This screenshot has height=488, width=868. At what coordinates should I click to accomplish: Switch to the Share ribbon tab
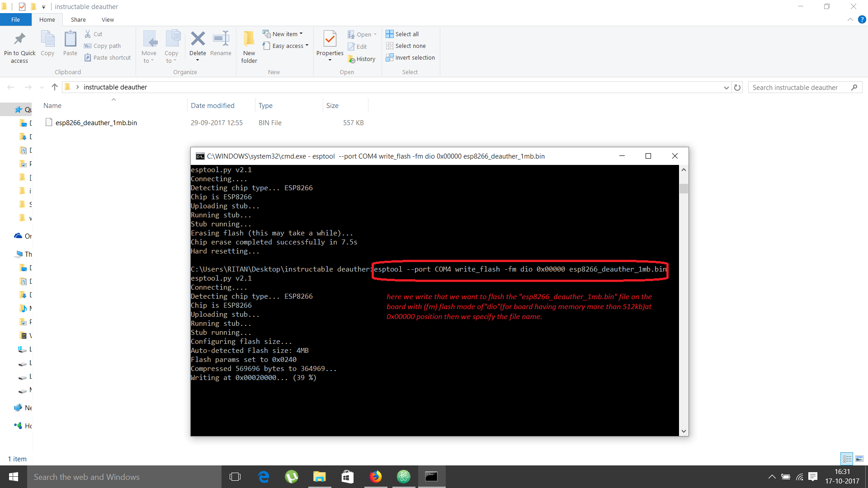tap(78, 19)
